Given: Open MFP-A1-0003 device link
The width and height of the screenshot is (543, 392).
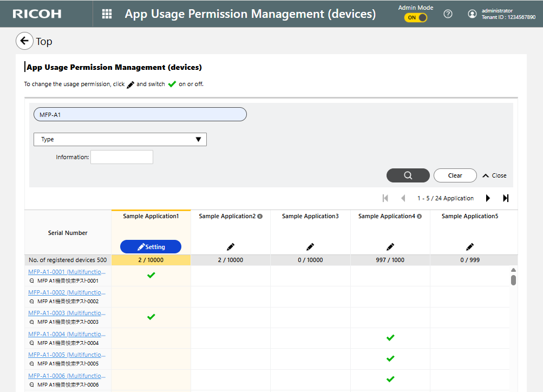Looking at the screenshot, I should pos(67,313).
